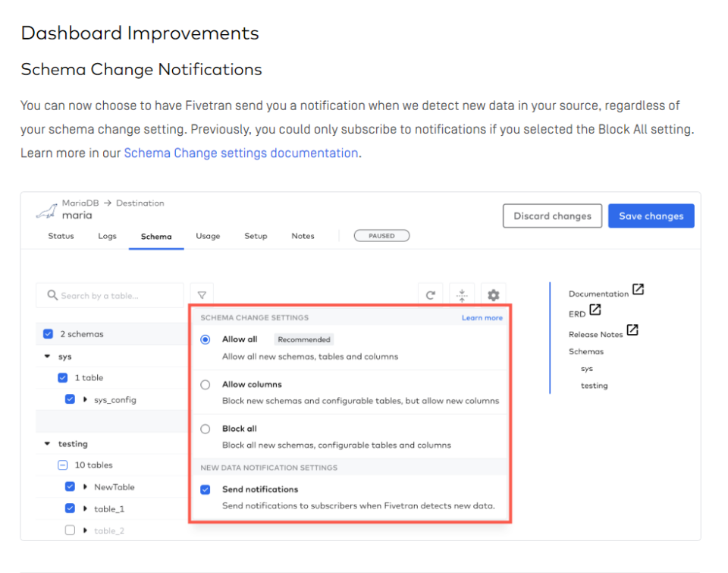Collapse the testing schema tree
Viewport: 728px width, 573px height.
pos(47,444)
